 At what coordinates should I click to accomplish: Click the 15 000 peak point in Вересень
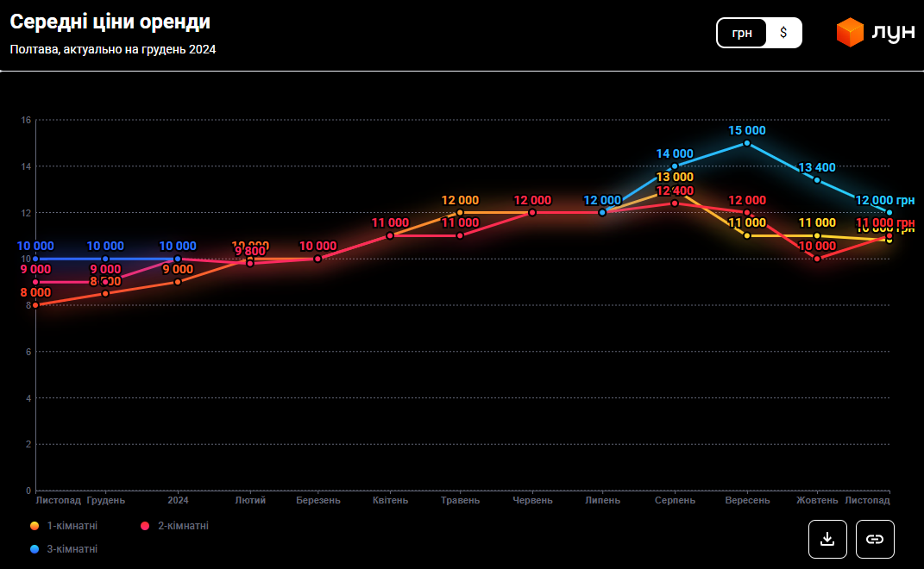(747, 143)
